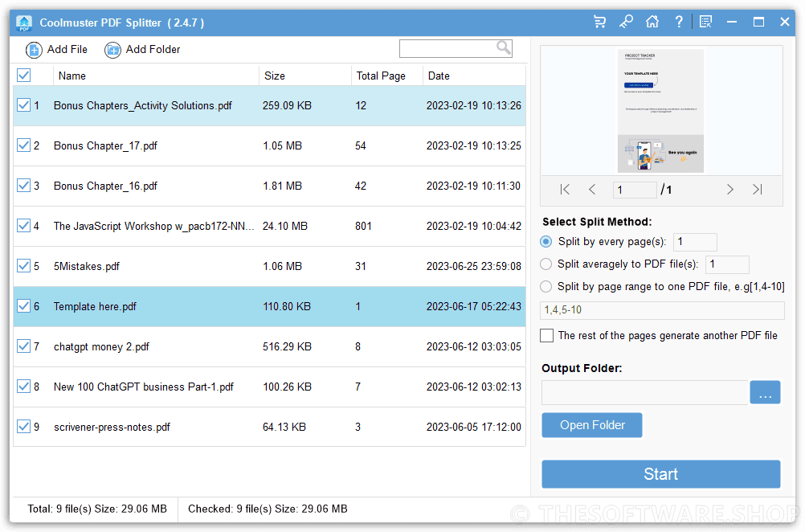Screen dimensions: 805x532
Task: Select The JavaScript Workshop file name
Action: pos(153,226)
